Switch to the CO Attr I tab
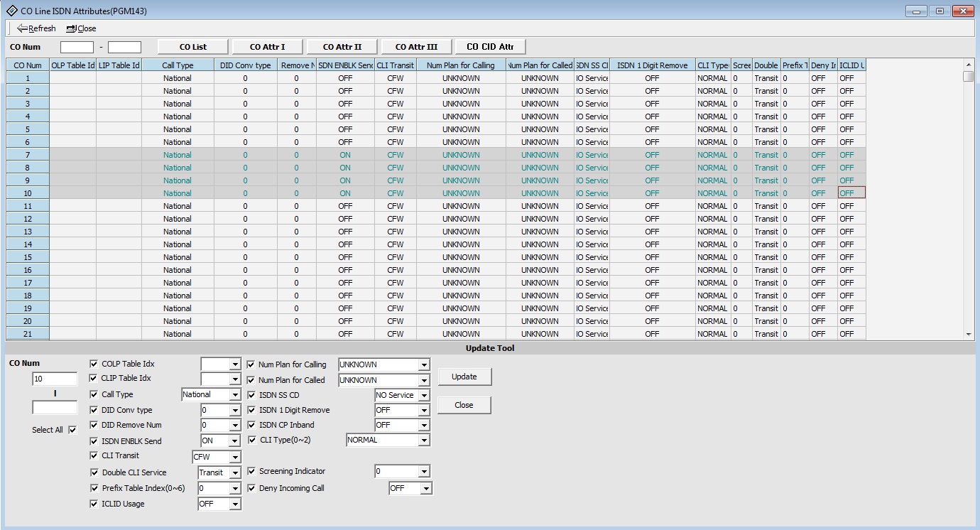The height and width of the screenshot is (530, 980). point(267,47)
